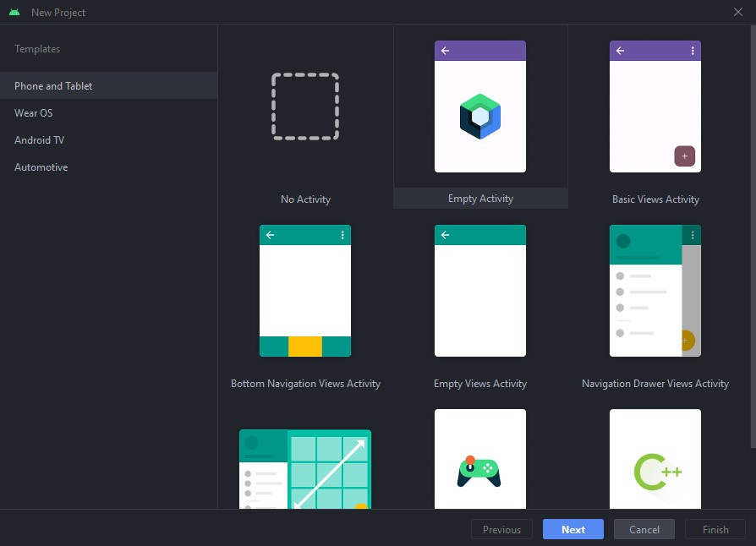Close the New Project dialog
Image resolution: width=756 pixels, height=546 pixels.
[738, 12]
